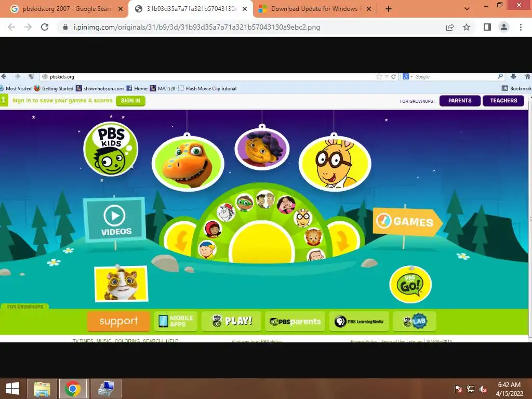Image resolution: width=532 pixels, height=399 pixels.
Task: Pick the red-hooded girl character icon
Action: pos(212,229)
